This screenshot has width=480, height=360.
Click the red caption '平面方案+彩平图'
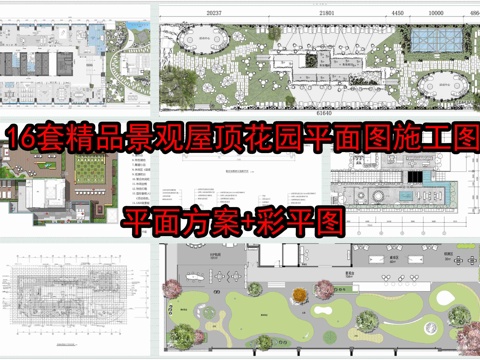(x=233, y=222)
